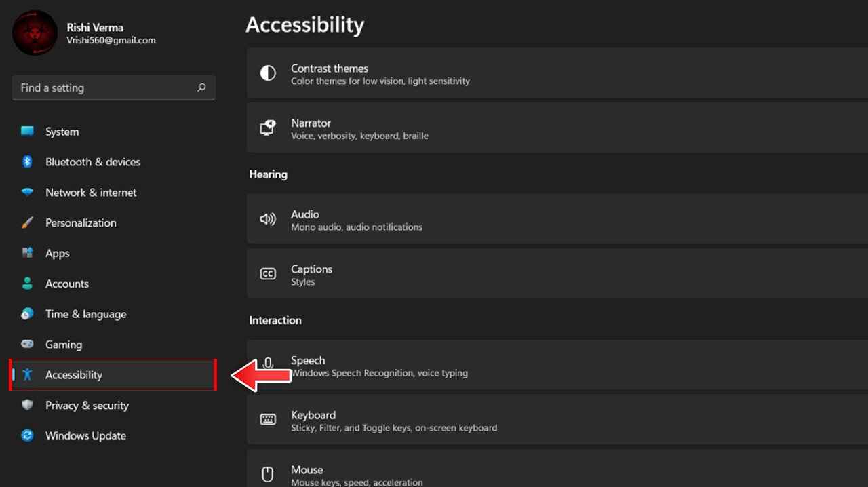The image size is (868, 487).
Task: Open Keyboard accessibility settings
Action: [x=557, y=420]
